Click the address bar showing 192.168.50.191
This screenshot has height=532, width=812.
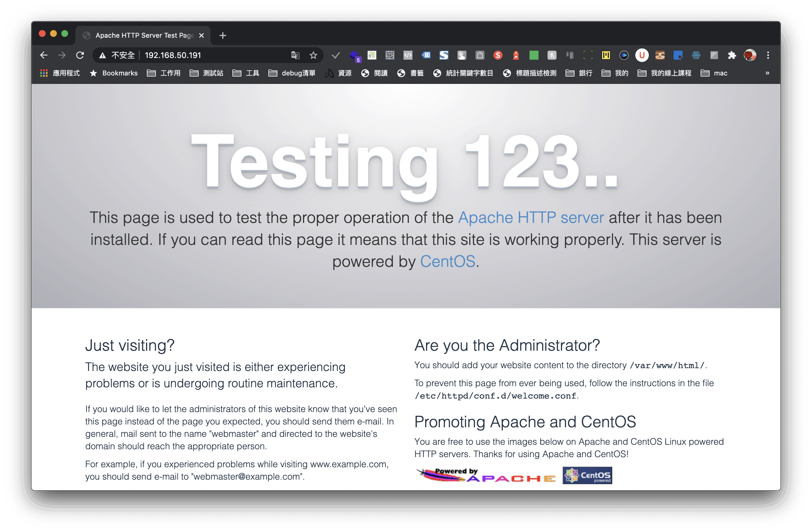[212, 55]
